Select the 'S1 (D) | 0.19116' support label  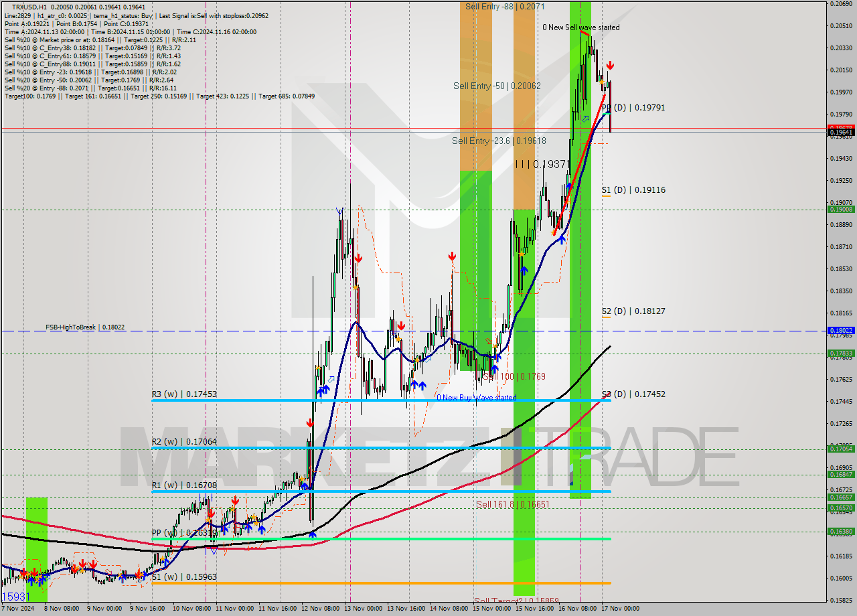coord(633,190)
